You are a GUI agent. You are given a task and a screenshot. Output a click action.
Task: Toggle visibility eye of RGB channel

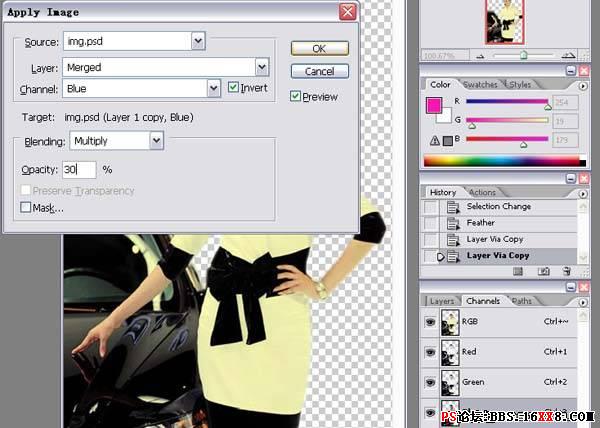tap(430, 322)
